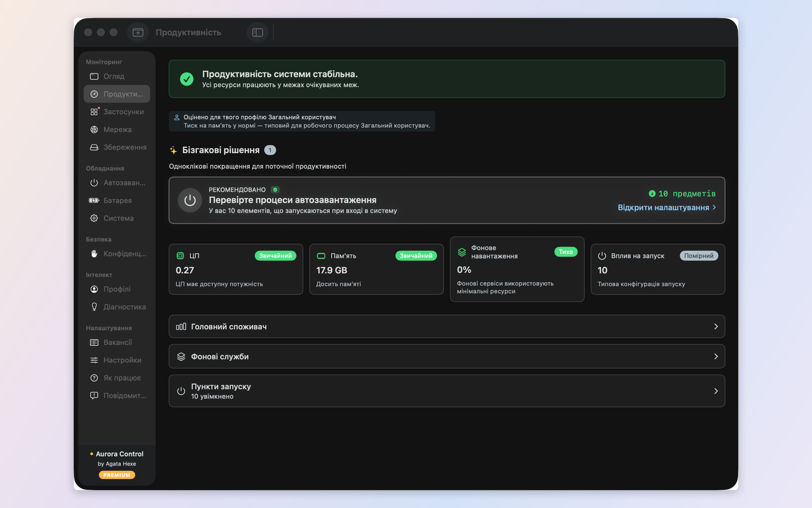Click the Фонове навантаження layers icon
The width and height of the screenshot is (812, 508).
[x=462, y=252]
